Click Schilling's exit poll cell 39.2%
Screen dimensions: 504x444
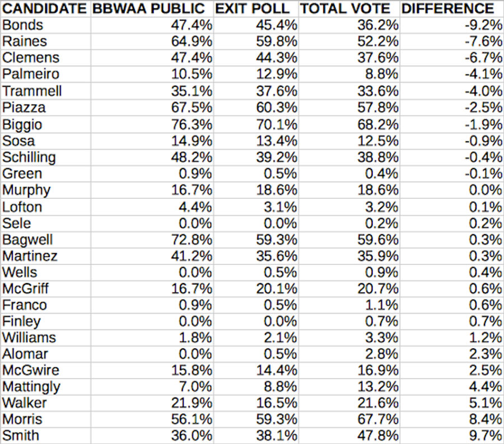tap(256, 157)
